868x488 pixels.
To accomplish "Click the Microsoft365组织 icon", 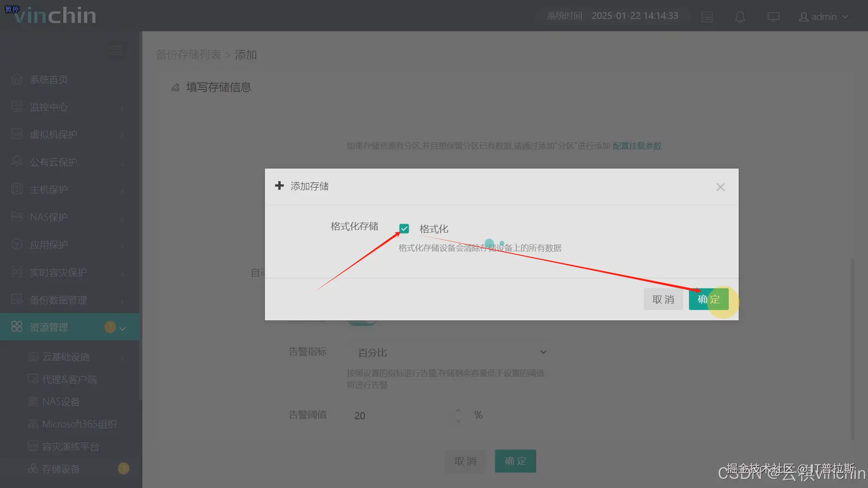I will [33, 424].
